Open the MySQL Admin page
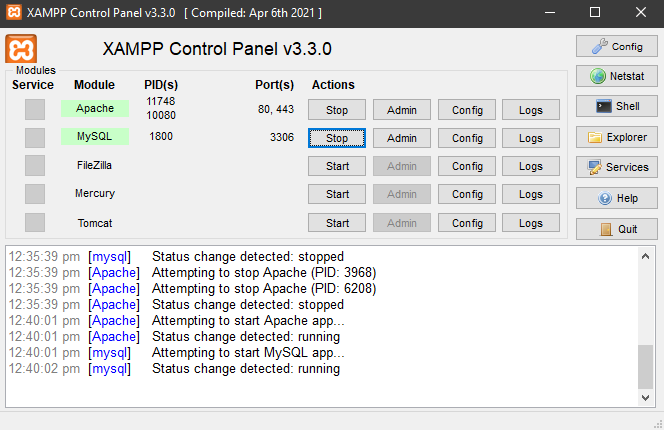This screenshot has height=430, width=664. pos(401,138)
